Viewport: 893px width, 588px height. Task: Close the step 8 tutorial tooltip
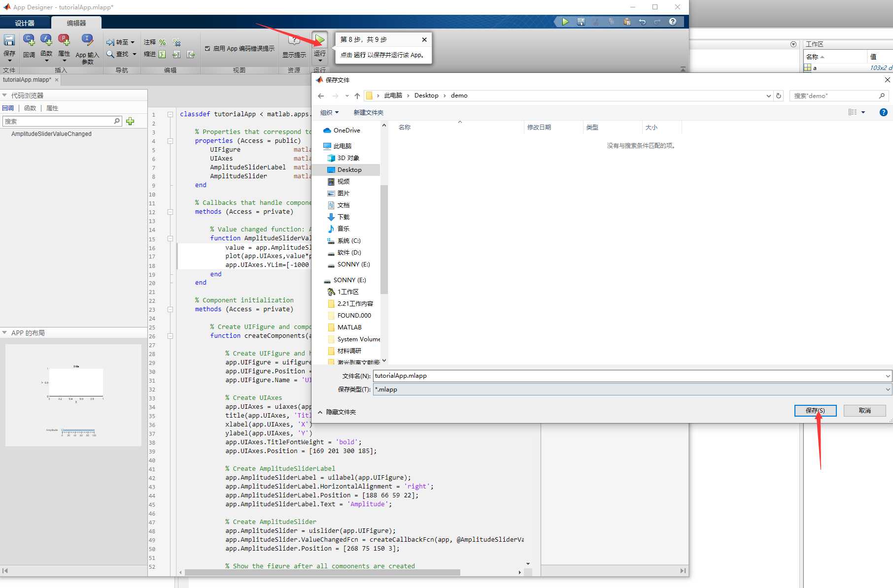point(424,39)
